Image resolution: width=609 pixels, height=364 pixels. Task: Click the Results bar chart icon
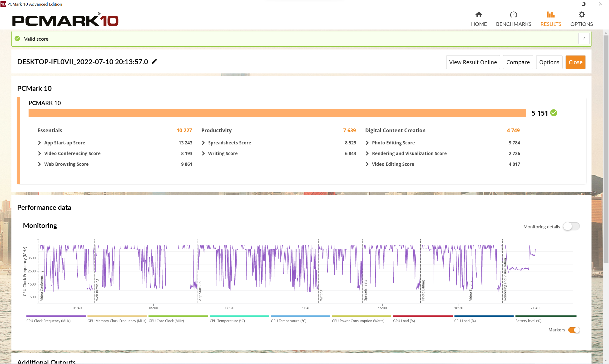click(x=551, y=15)
